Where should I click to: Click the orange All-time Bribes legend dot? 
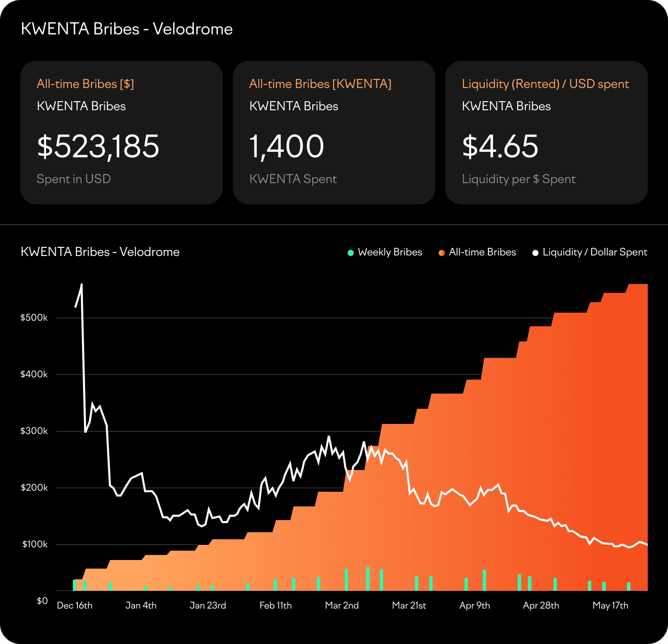[x=442, y=252]
